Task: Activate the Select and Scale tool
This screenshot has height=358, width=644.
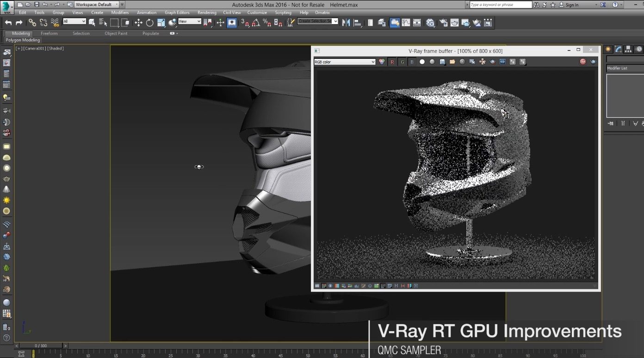Action: (x=161, y=23)
